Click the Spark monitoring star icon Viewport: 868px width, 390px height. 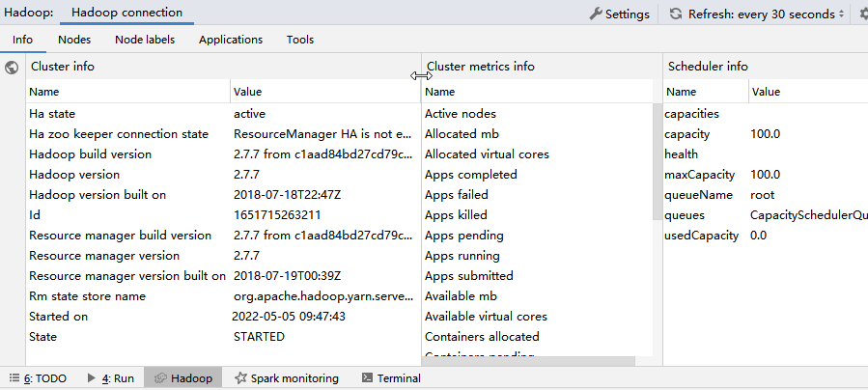(x=240, y=378)
